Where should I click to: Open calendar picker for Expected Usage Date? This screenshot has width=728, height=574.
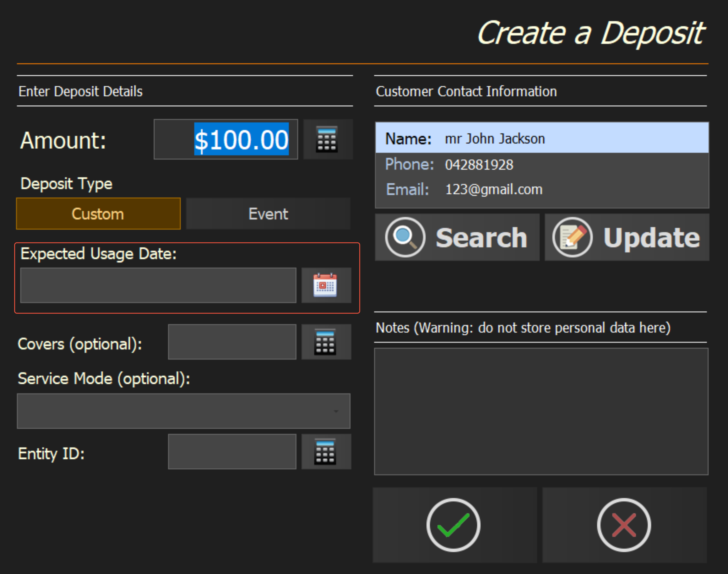coord(326,285)
